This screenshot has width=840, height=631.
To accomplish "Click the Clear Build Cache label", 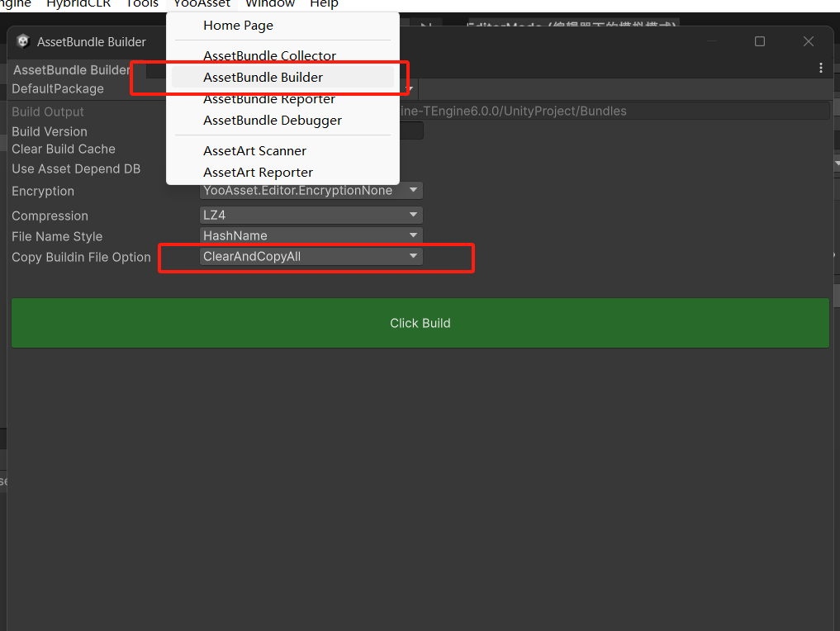I will (64, 149).
